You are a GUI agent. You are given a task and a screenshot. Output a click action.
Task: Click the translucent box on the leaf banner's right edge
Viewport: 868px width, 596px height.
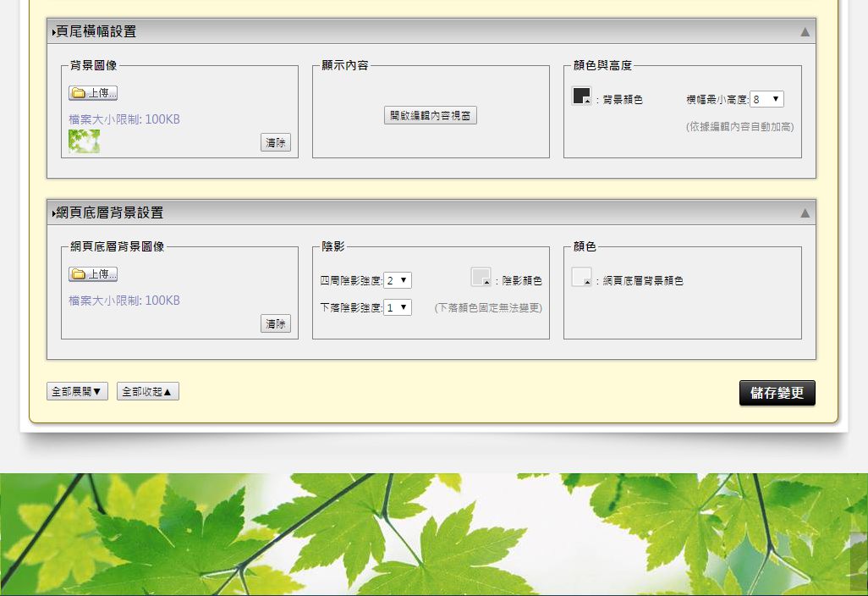point(859,560)
